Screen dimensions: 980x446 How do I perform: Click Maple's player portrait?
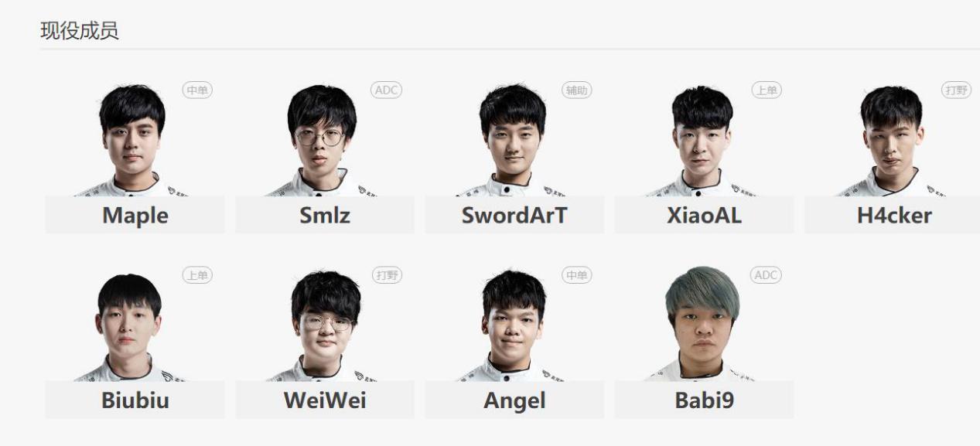pos(134,139)
